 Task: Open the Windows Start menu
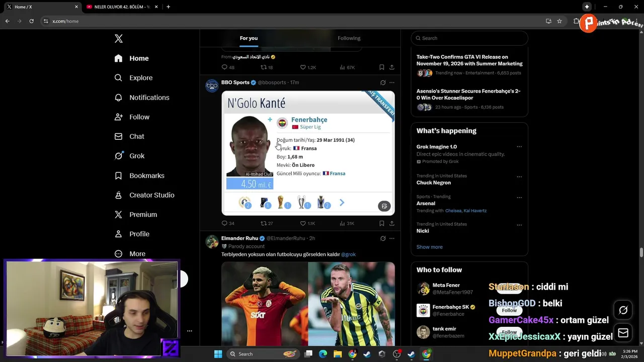pyautogui.click(x=218, y=354)
